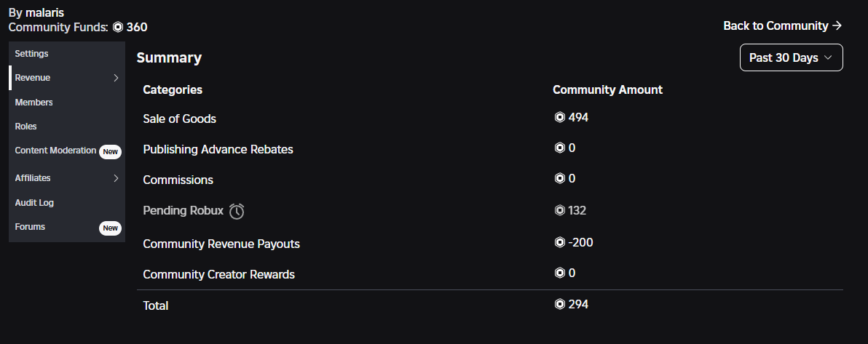The image size is (868, 344).
Task: Open the Past 30 Days dropdown
Action: coord(791,57)
